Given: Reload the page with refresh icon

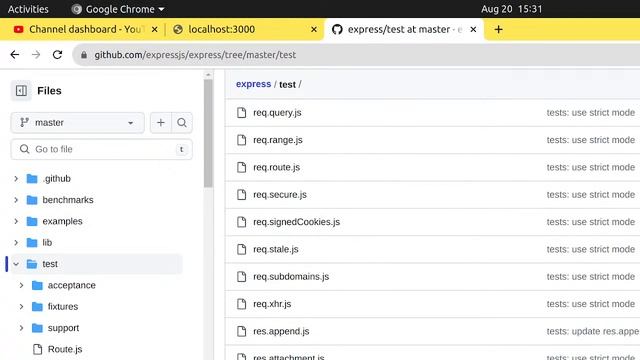Looking at the screenshot, I should 57,55.
